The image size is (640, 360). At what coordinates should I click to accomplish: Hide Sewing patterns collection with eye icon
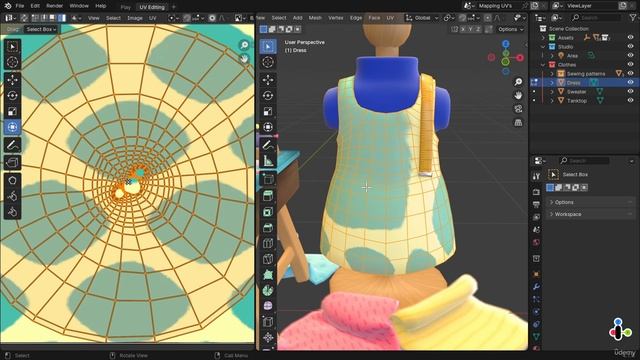pyautogui.click(x=630, y=73)
